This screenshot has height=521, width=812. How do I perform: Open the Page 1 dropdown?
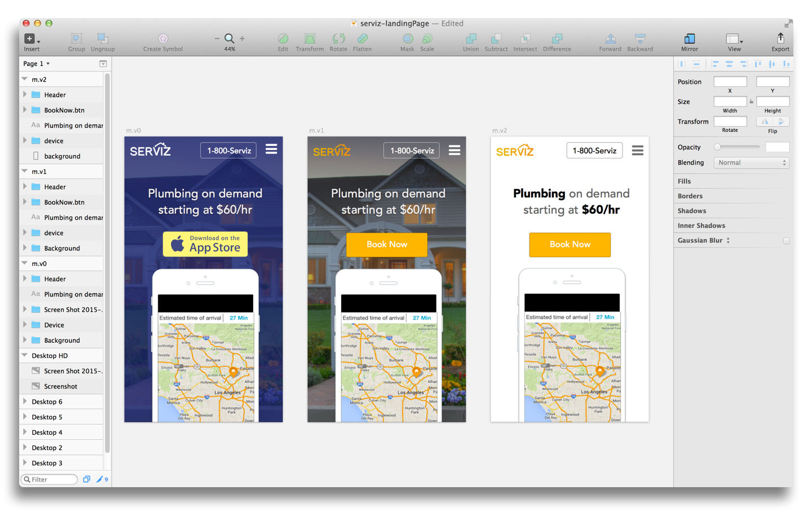point(37,64)
